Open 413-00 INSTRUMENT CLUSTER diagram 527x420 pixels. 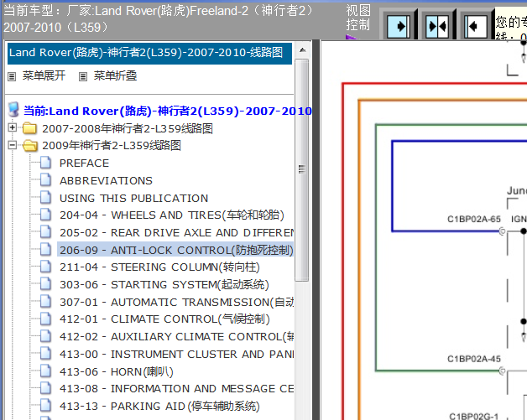tap(176, 355)
